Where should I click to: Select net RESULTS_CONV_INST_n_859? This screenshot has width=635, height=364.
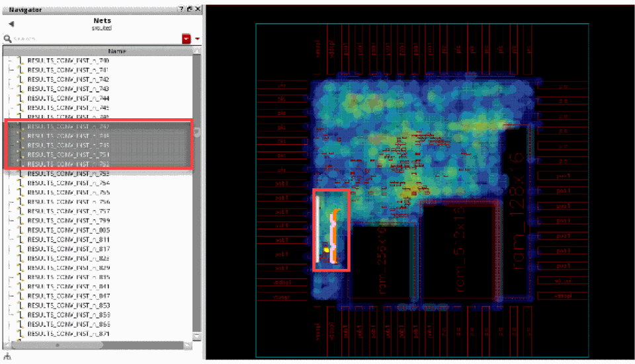point(68,314)
